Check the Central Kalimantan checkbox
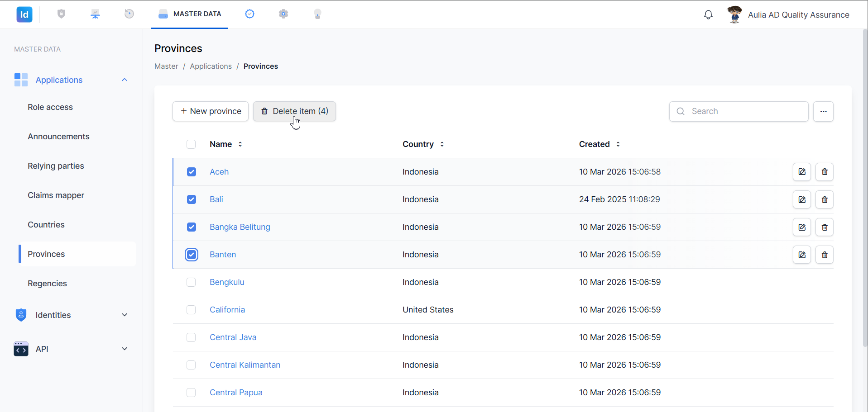Screen dimensions: 868x412 tap(191, 365)
